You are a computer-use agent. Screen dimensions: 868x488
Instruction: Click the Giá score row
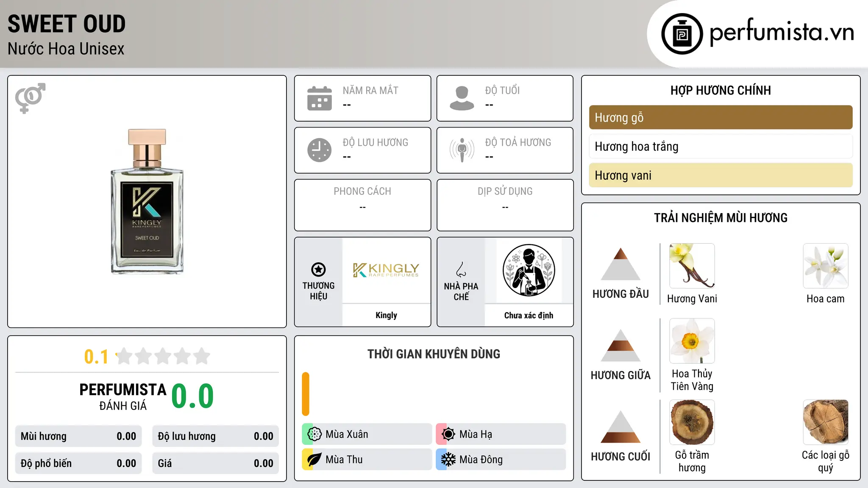tap(216, 463)
